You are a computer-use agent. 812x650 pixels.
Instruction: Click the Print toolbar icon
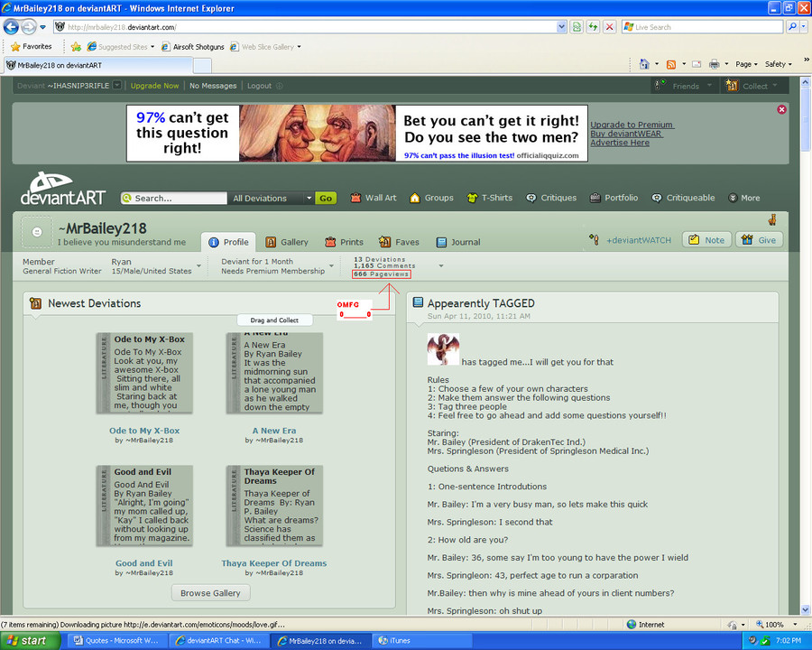(715, 64)
